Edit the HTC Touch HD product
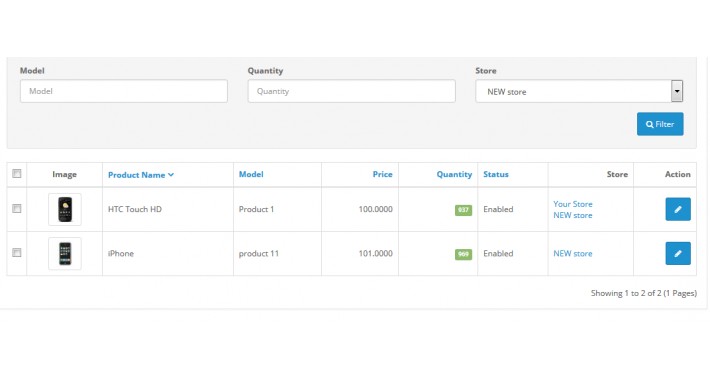This screenshot has height=380, width=710. [678, 209]
